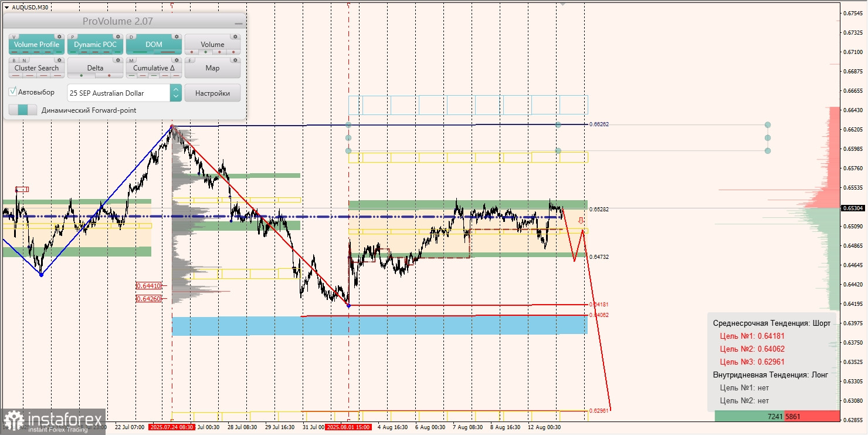The image size is (868, 435).
Task: Click the 0.65282 level label
Action: click(599, 209)
